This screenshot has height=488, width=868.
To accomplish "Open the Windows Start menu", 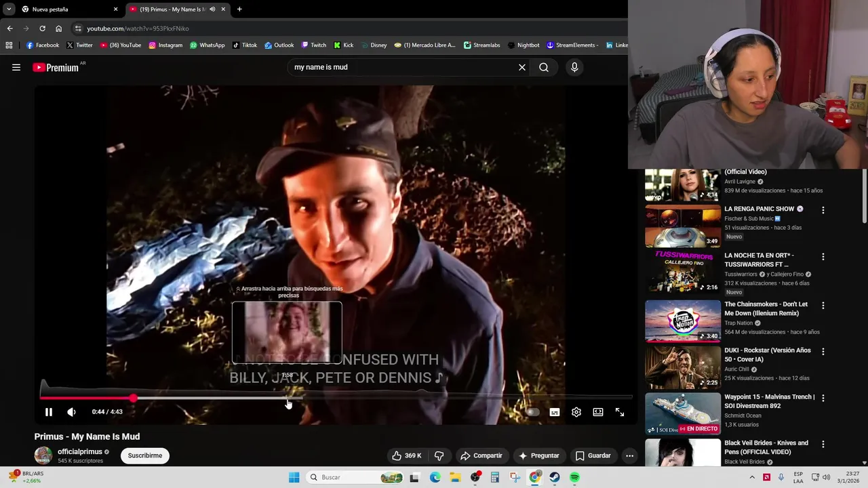I will (x=294, y=477).
